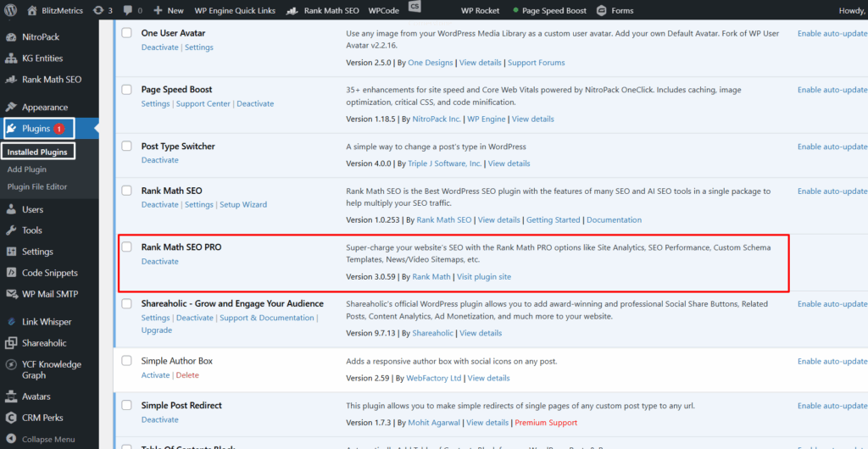This screenshot has height=449, width=868.
Task: Open WebFactory Ltd author link
Action: pos(433,378)
